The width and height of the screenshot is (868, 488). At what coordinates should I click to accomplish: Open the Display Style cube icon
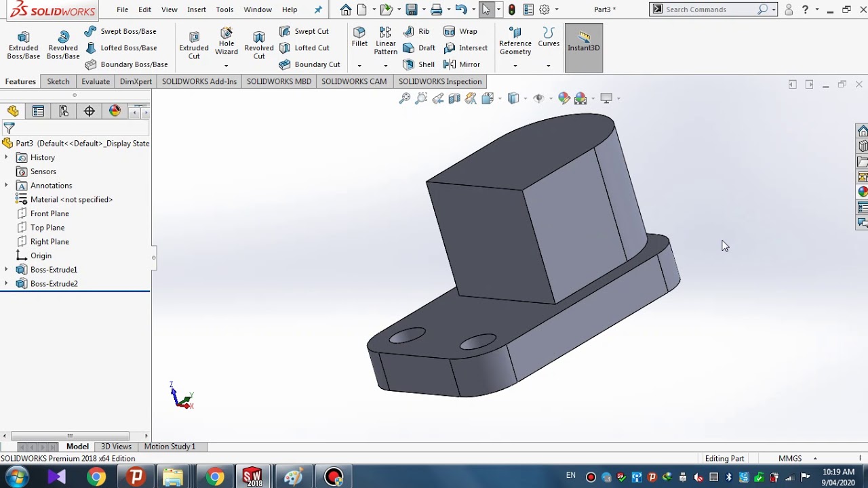coord(513,98)
